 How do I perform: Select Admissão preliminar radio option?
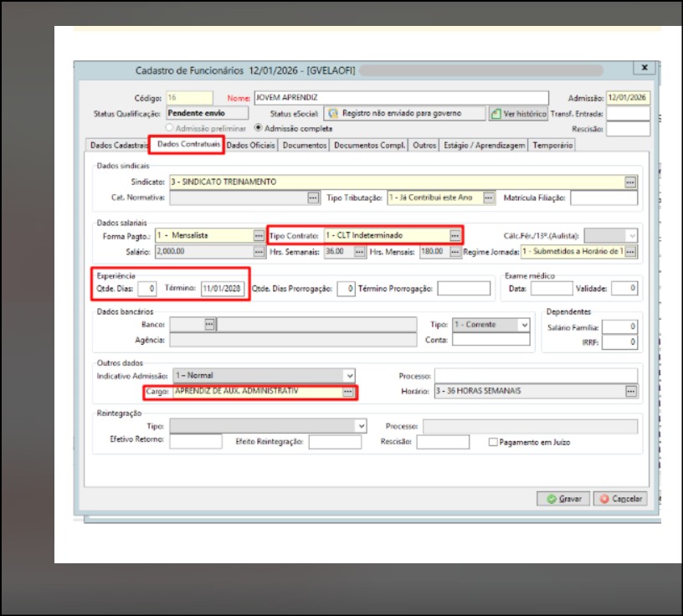tap(169, 128)
